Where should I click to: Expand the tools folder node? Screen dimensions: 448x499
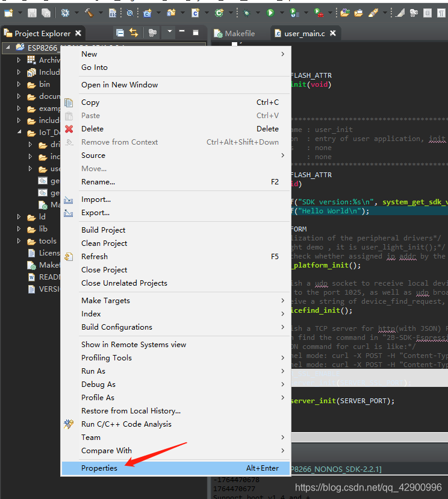pos(19,241)
